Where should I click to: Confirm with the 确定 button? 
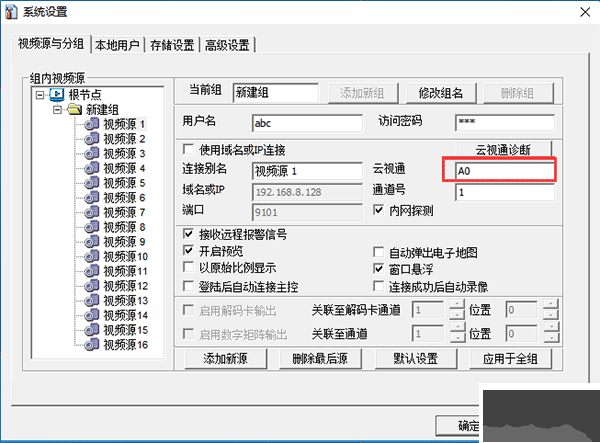pos(458,425)
